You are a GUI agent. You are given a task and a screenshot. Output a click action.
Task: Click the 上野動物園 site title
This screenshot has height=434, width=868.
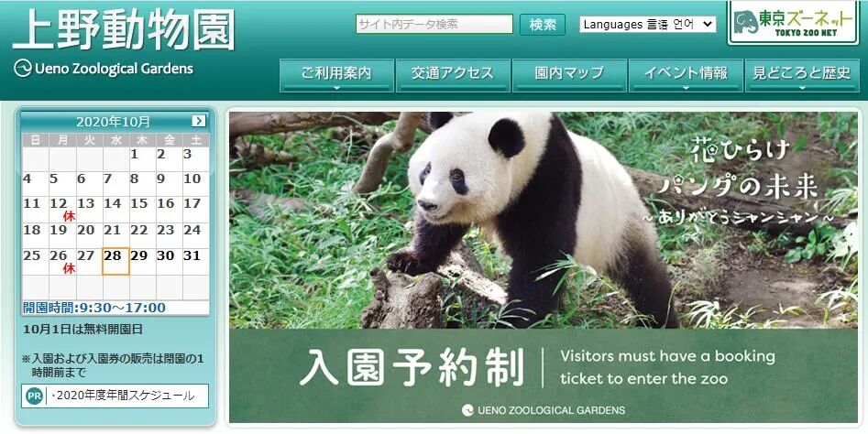124,29
